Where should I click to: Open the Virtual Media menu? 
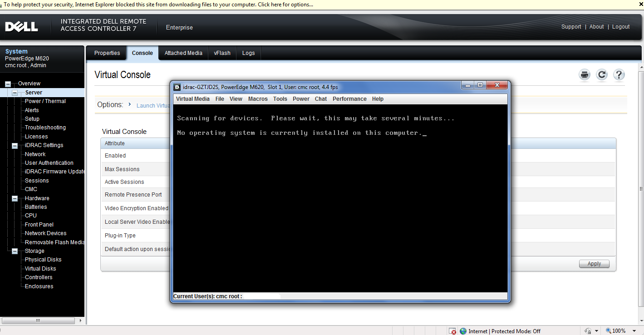pos(193,99)
